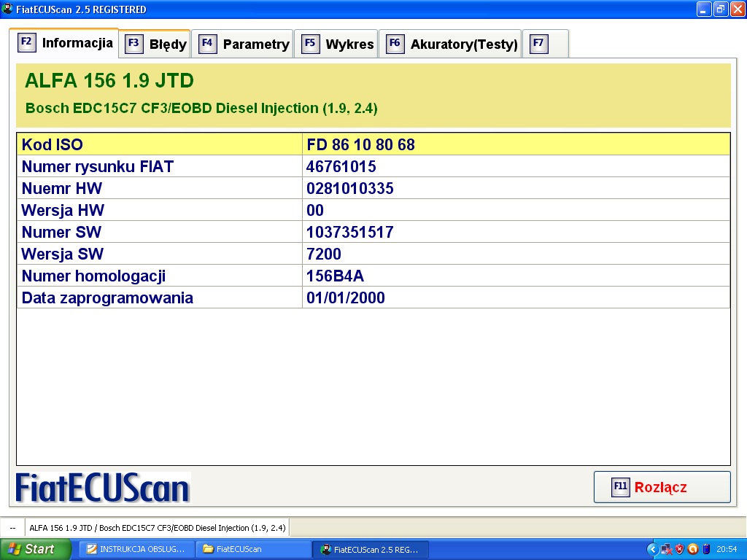The image size is (747, 560).
Task: Click hardware version value 00
Action: click(x=315, y=210)
